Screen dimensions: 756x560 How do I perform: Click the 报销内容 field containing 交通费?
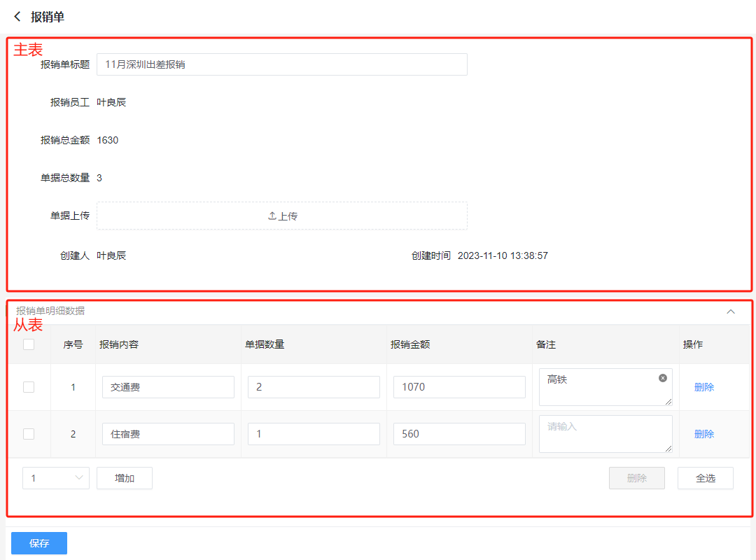coord(168,387)
